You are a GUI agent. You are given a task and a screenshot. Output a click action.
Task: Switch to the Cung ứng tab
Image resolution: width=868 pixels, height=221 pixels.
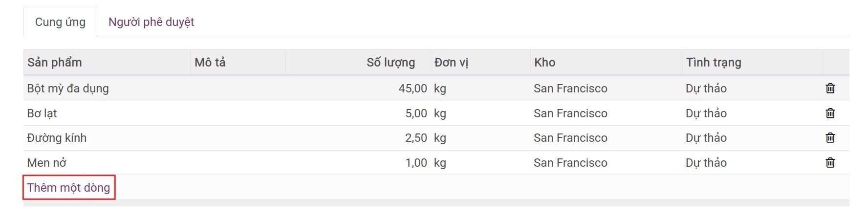60,22
